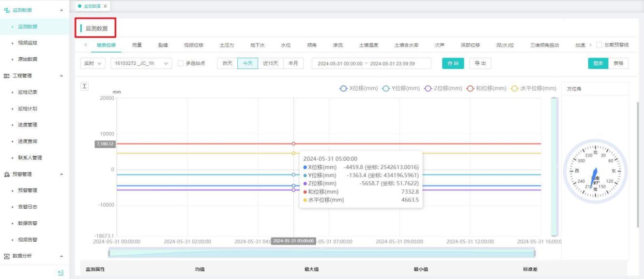The image size is (644, 279).
Task: Check the 加载预警线 checkbox
Action: coord(599,45)
